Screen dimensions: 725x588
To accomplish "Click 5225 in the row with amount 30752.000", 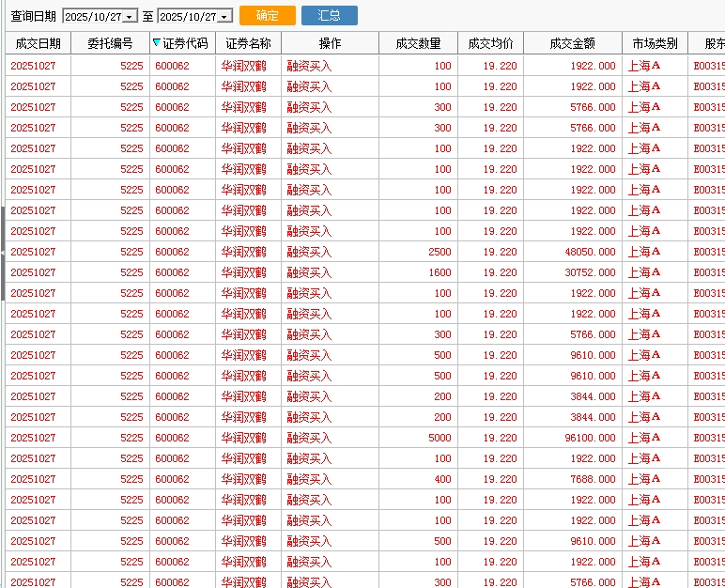I will [x=131, y=272].
